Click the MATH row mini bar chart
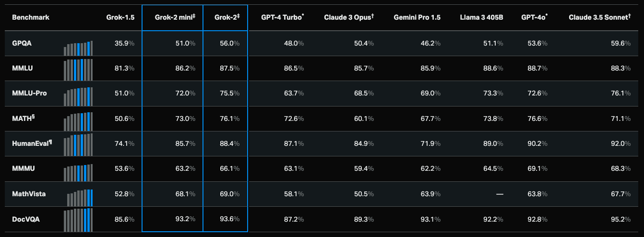The image size is (644, 237). coord(78,121)
